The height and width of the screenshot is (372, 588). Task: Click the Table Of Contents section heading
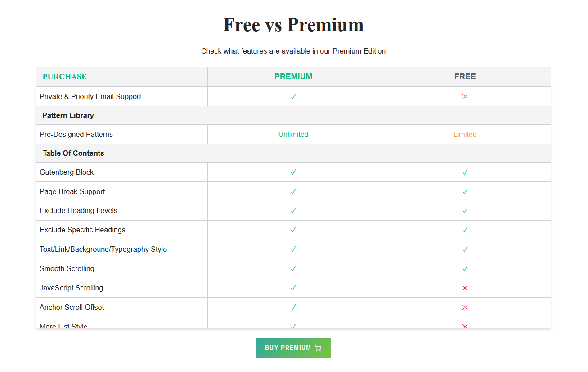click(73, 153)
